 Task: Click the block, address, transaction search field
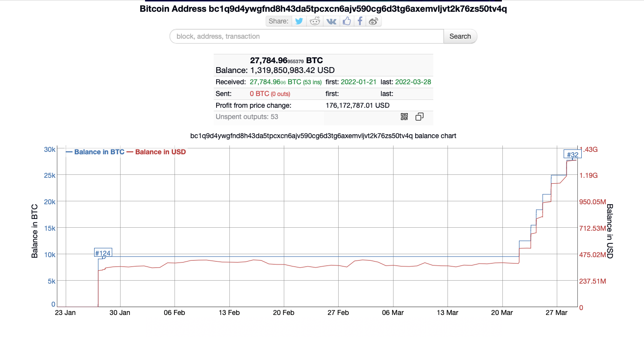tap(306, 36)
